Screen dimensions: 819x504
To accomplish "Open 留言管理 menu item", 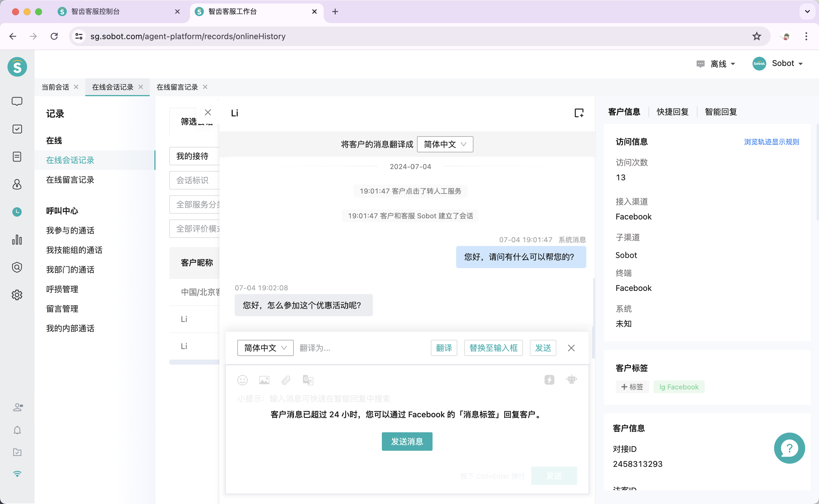I will [62, 309].
